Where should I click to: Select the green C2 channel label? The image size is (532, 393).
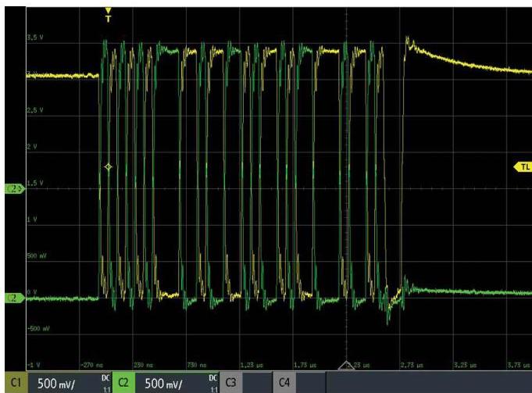pos(123,383)
